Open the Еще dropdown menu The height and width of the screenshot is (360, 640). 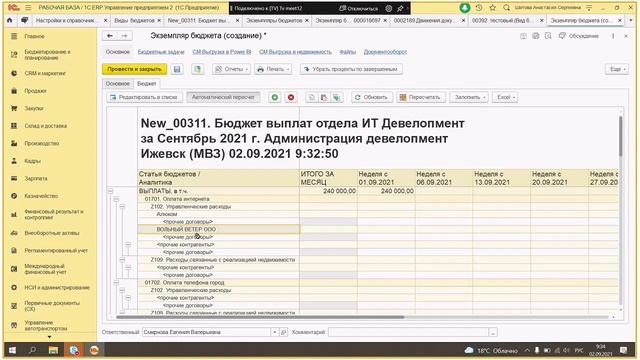click(x=617, y=69)
